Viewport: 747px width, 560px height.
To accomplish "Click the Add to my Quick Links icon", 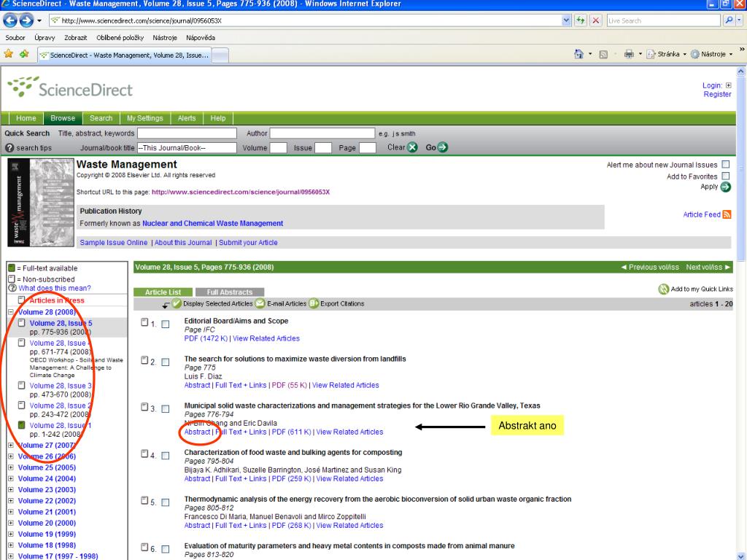I will pos(664,289).
